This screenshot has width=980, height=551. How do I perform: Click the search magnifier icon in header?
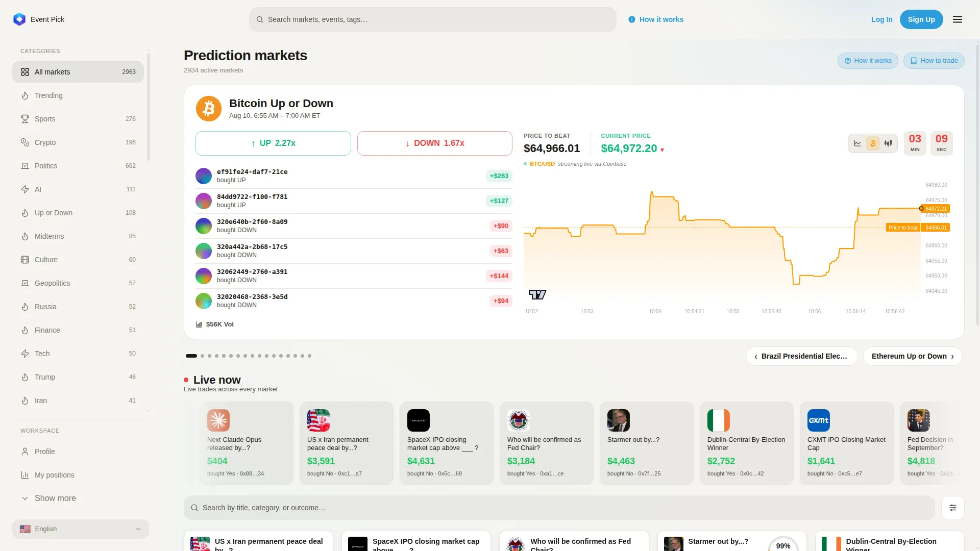point(260,19)
